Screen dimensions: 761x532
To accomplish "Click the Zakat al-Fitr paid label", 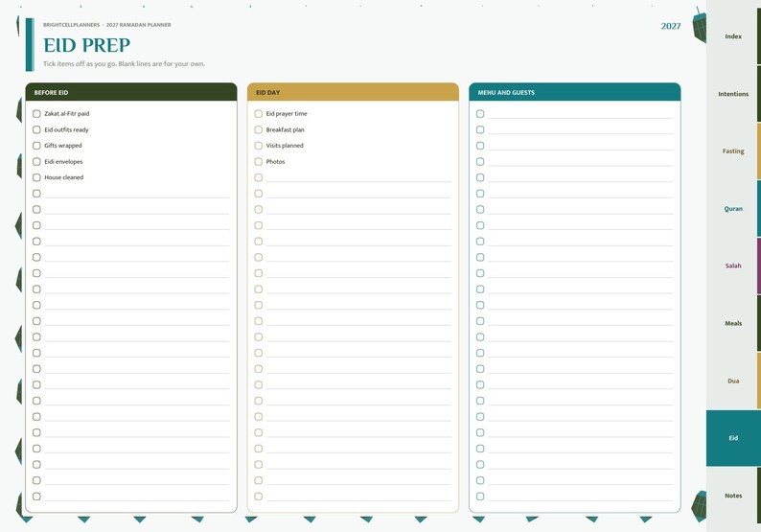I will [67, 113].
